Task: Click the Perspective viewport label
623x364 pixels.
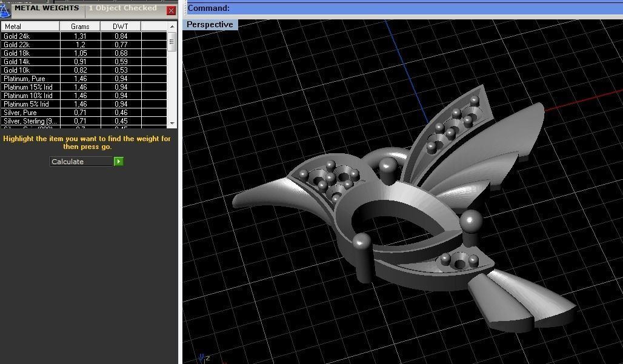Action: pyautogui.click(x=210, y=25)
